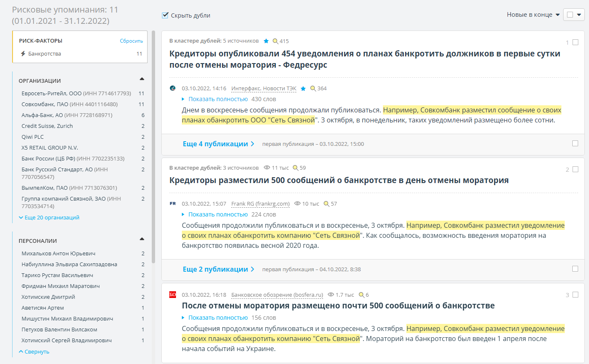Tick checkbox for article number 3
This screenshot has height=364, width=589.
[x=575, y=295]
